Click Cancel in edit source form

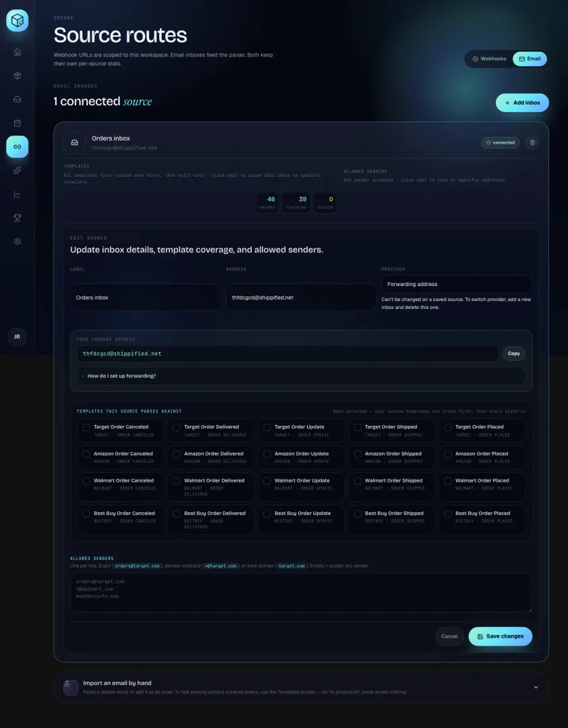click(449, 636)
